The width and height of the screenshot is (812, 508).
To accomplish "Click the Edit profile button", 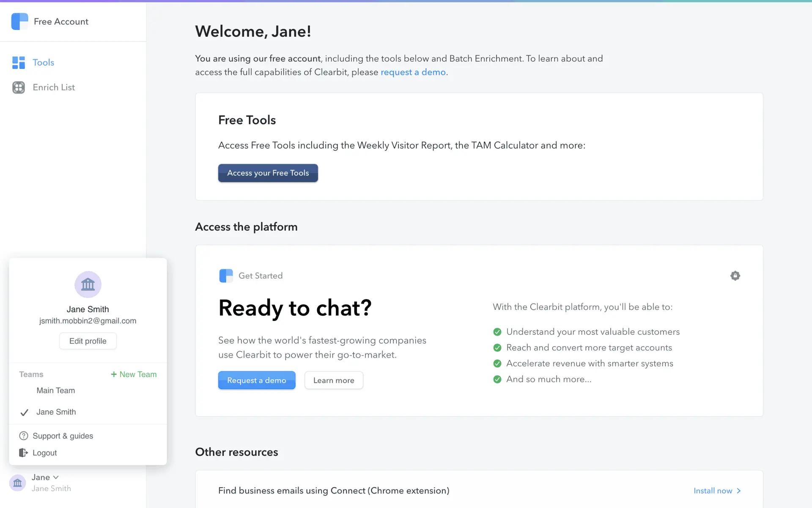I will pyautogui.click(x=88, y=341).
